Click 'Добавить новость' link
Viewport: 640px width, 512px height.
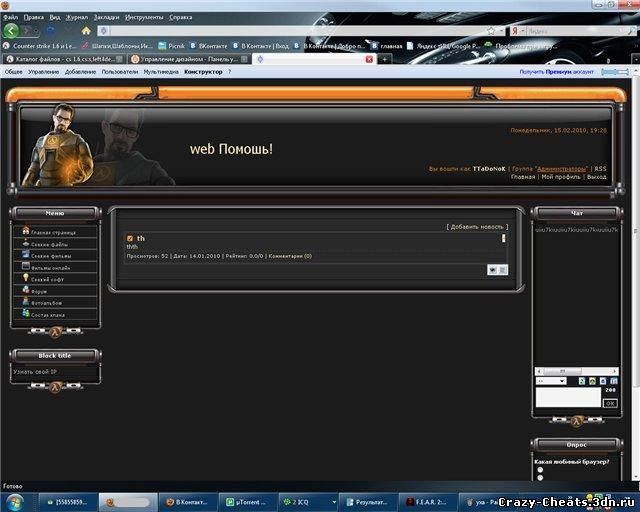pos(477,227)
